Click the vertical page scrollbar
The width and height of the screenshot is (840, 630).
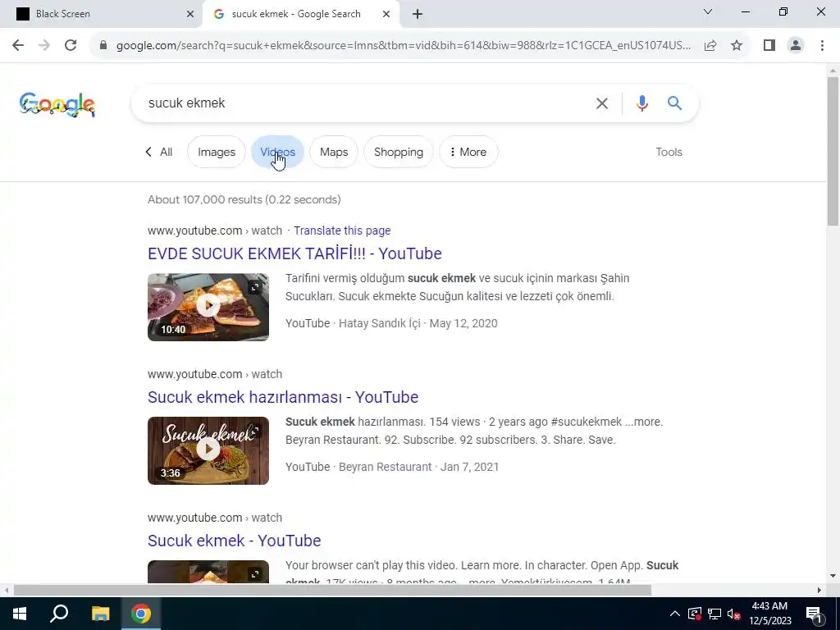pos(833,152)
